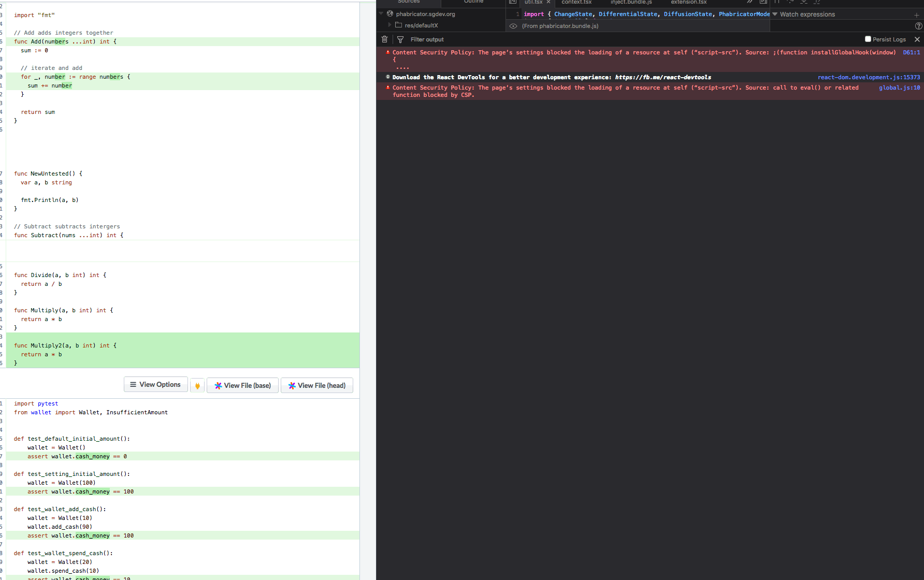Click the error icon of installGlobalHook message

pos(387,52)
